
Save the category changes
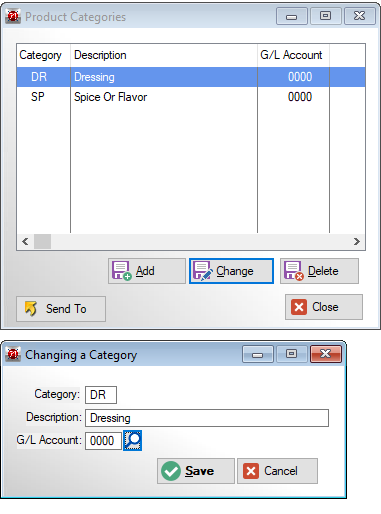click(x=196, y=471)
